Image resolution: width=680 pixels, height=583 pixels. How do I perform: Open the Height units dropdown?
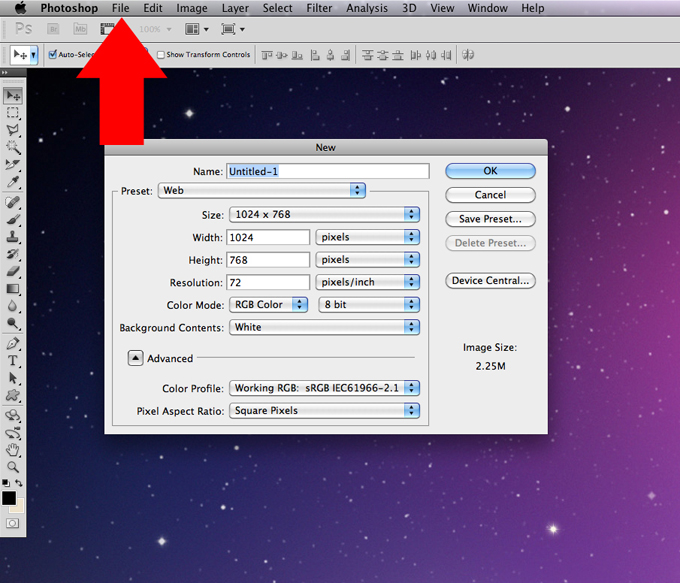[368, 259]
